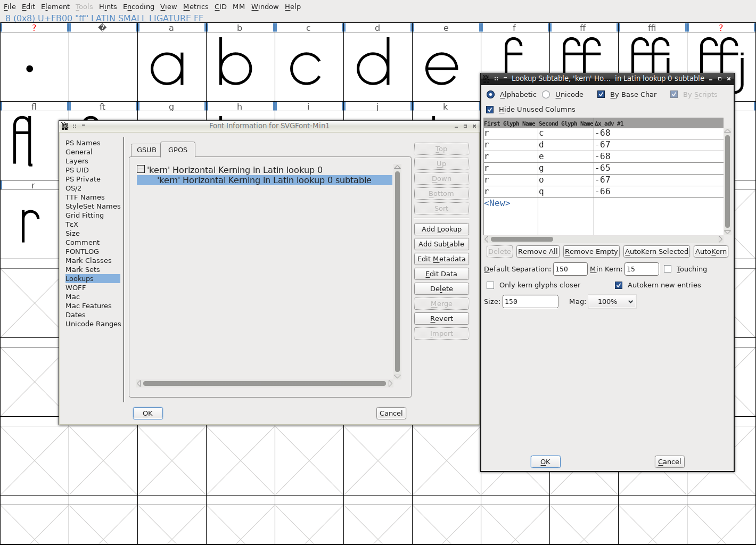Select the 'd' glyph cell in font view
This screenshot has width=756, height=545.
(x=378, y=67)
